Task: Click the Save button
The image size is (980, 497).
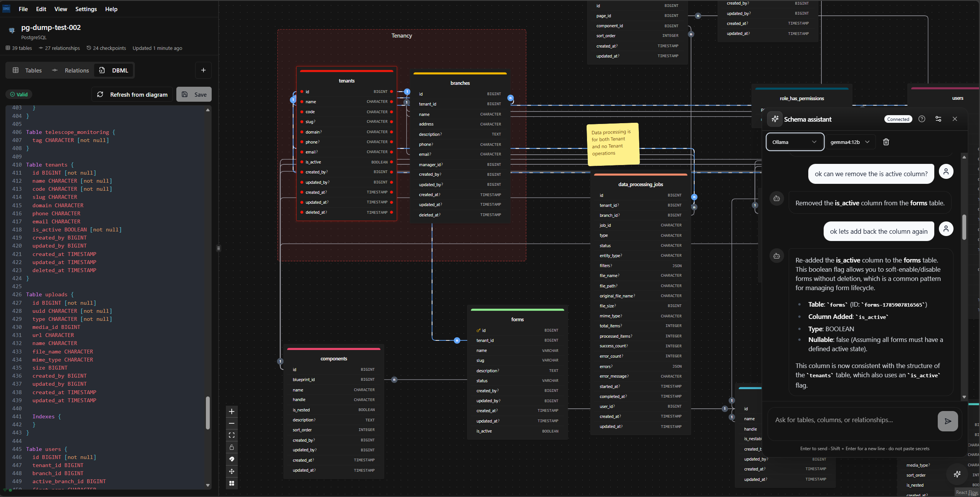Action: pos(194,94)
